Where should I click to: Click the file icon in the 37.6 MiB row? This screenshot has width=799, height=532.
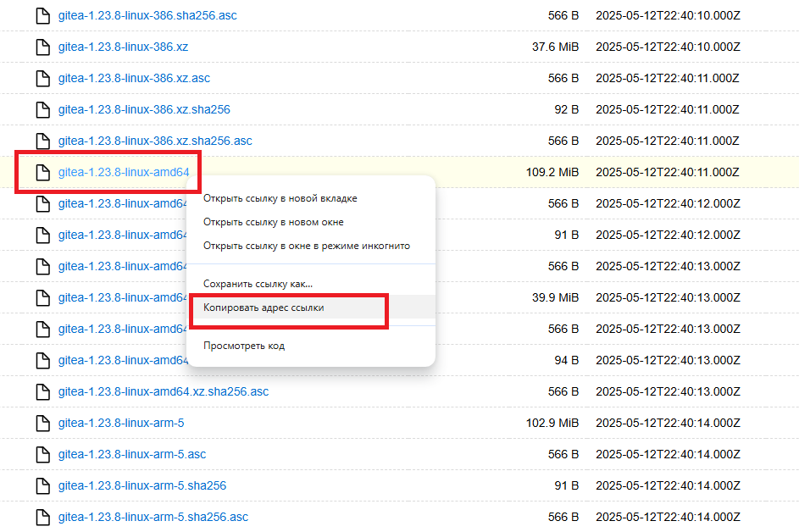(x=43, y=47)
